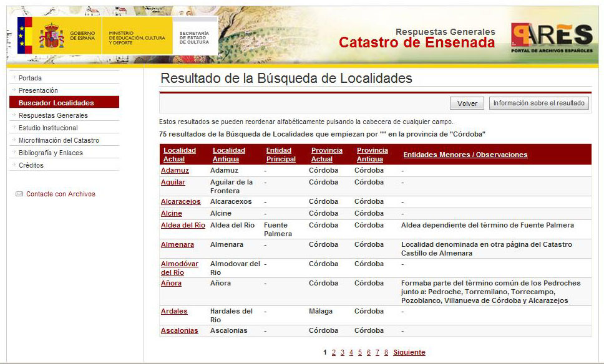
Task: Select the Añora locality link
Action: coord(171,283)
